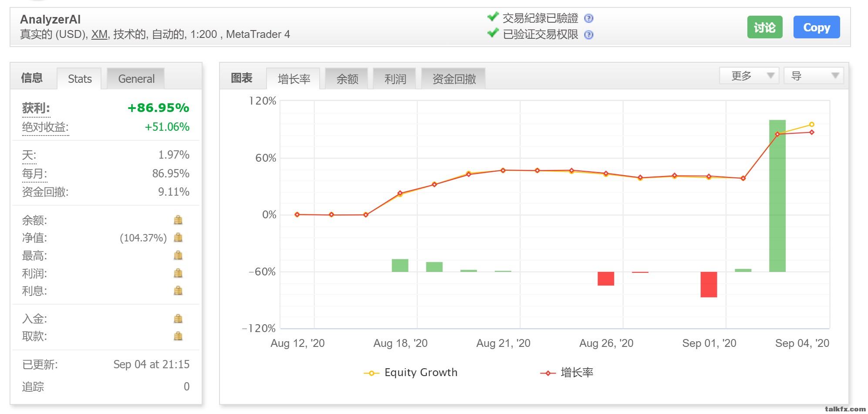Click the 天 label
Viewport: 868px width, 414px height.
coord(29,155)
